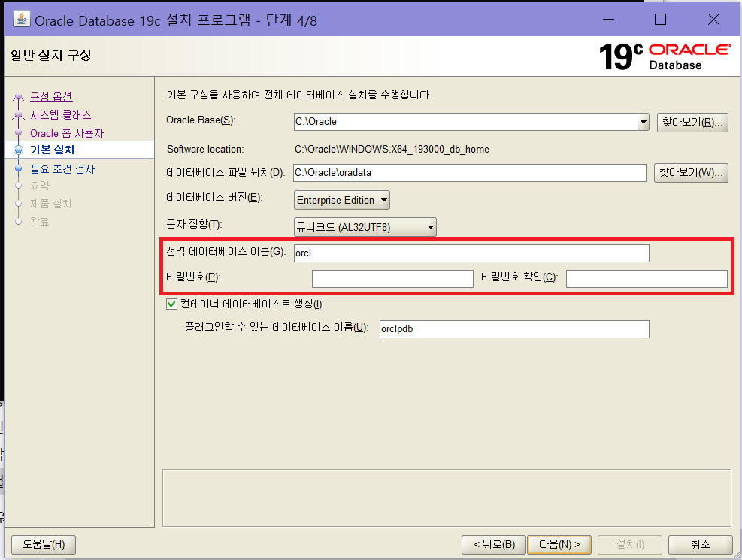
Task: Click the 다음(N) > next button
Action: click(x=559, y=545)
